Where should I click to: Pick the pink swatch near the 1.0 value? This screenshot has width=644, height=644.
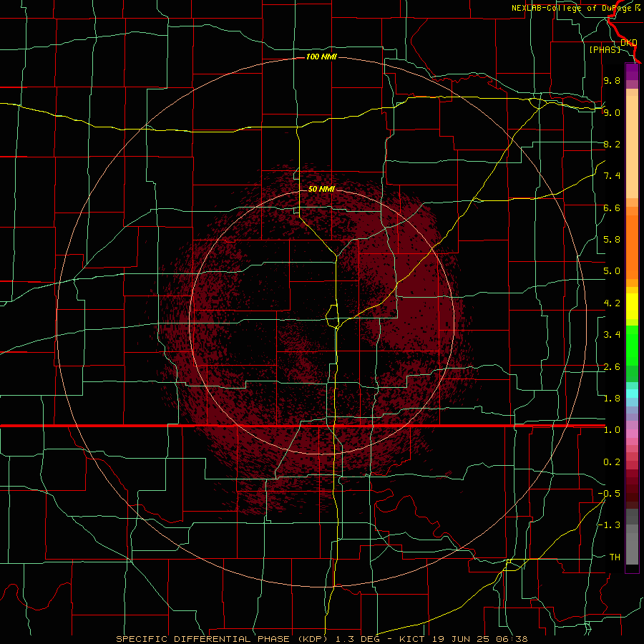(x=632, y=434)
